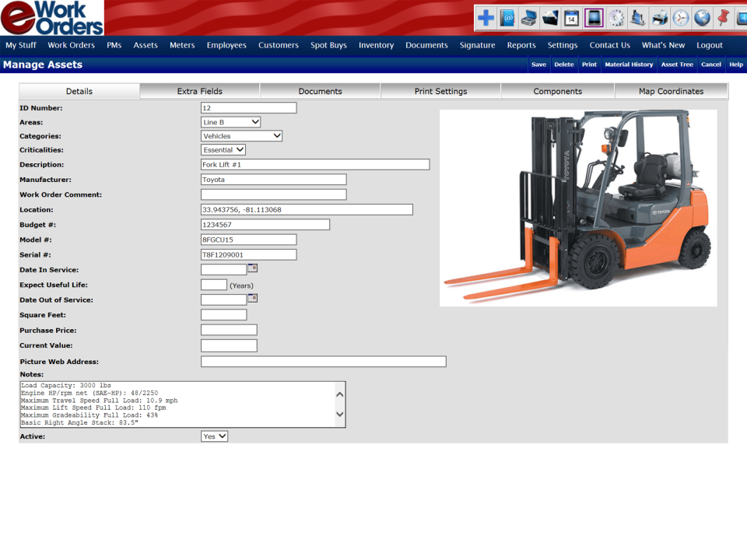Open the Active Yes/No dropdown
Viewport: 747px width, 560px height.
point(214,436)
